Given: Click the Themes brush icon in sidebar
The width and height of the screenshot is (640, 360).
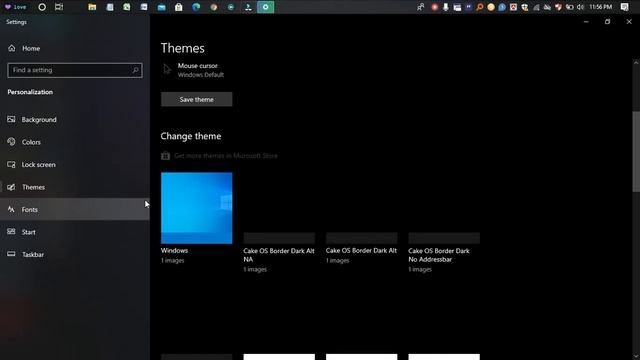Looking at the screenshot, I should [11, 187].
